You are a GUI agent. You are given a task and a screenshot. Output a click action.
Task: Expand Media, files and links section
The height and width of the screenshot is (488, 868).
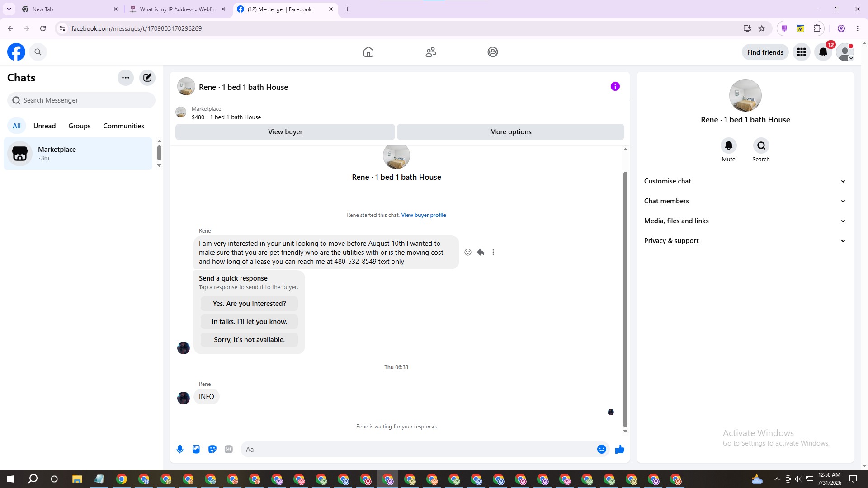coord(745,221)
